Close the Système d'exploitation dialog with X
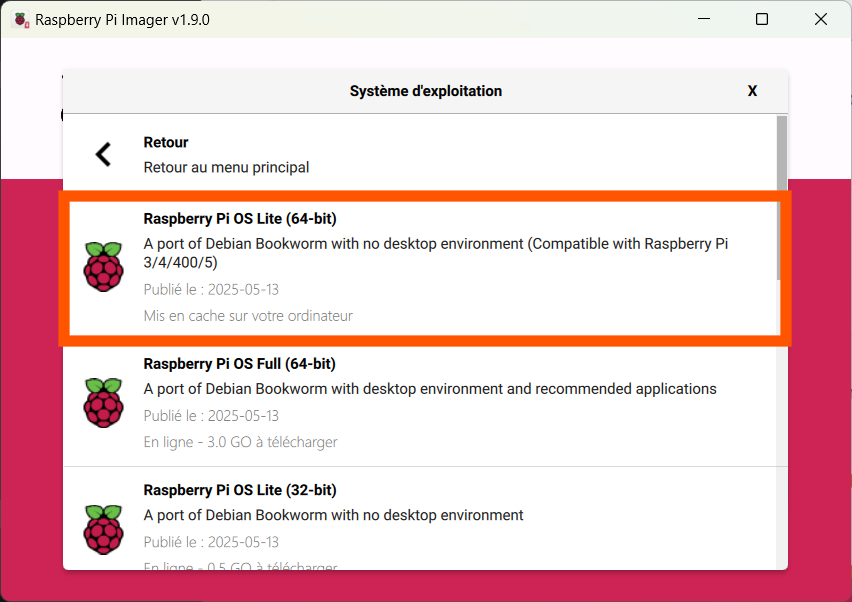The height and width of the screenshot is (602, 852). [752, 91]
